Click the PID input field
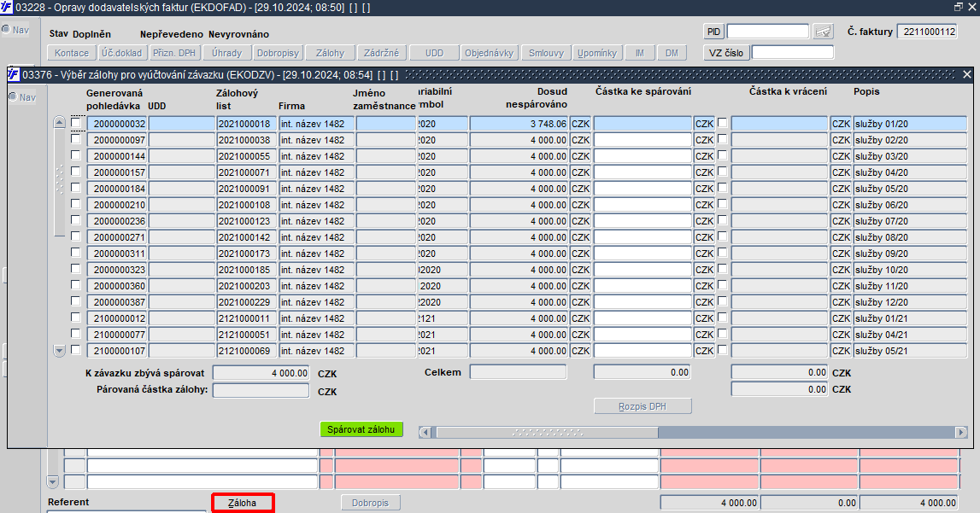The image size is (980, 513). tap(768, 32)
